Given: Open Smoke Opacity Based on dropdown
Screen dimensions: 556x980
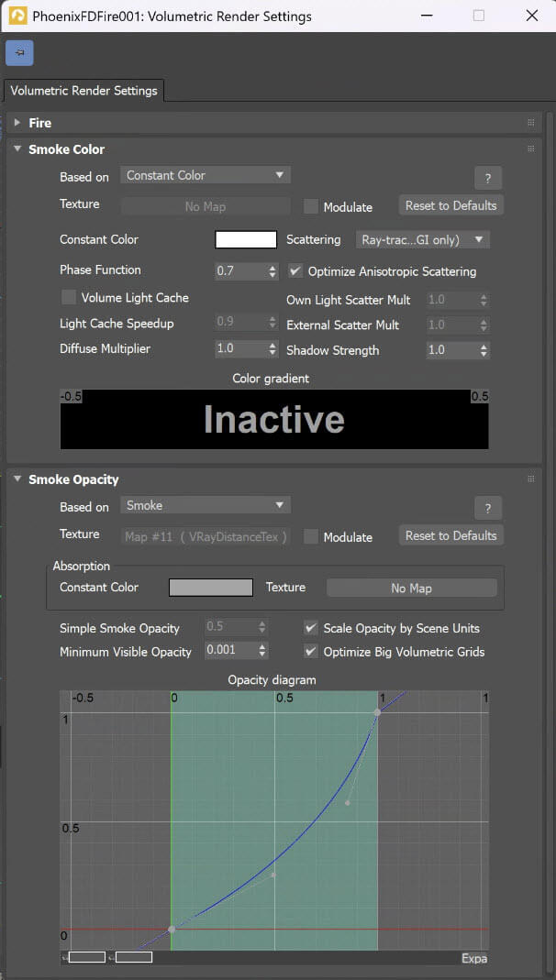Looking at the screenshot, I should (206, 505).
